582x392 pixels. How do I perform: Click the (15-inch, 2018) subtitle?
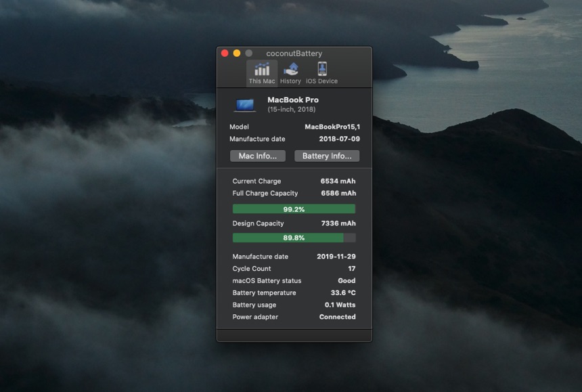pyautogui.click(x=292, y=110)
